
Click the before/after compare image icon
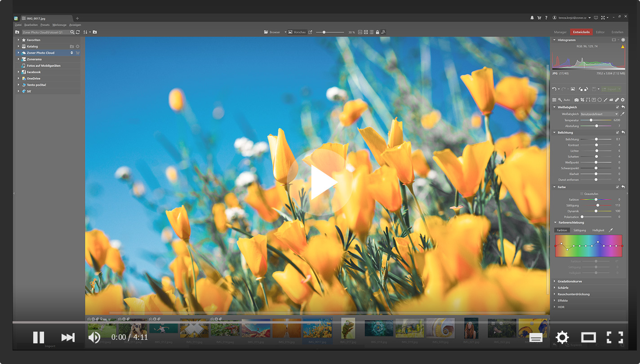[573, 89]
